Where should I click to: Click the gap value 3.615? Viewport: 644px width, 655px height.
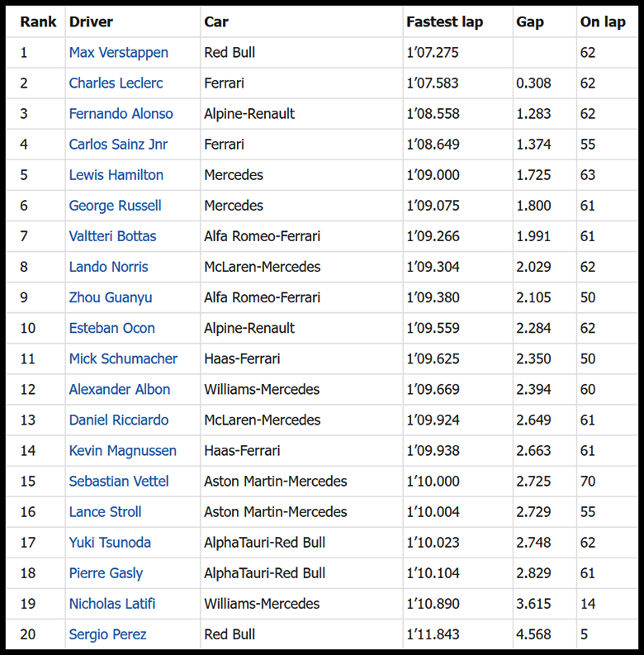click(533, 604)
